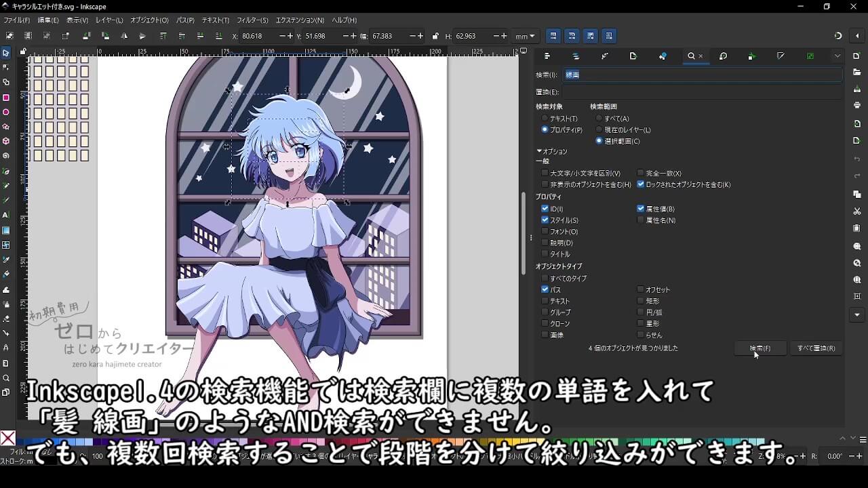This screenshot has width=868, height=488.
Task: Open Layers and Objects dock tab
Action: 576,56
